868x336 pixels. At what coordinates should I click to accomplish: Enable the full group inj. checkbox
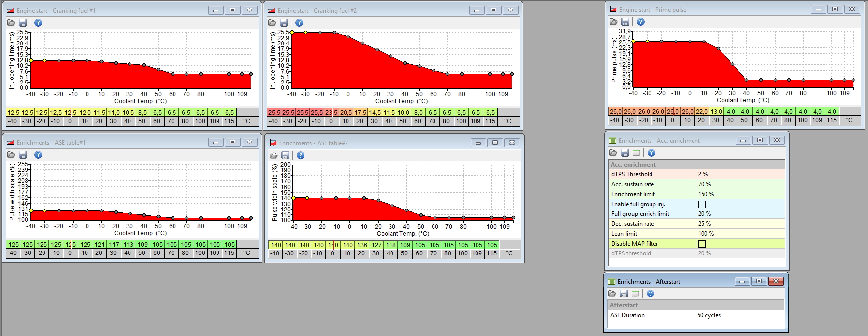click(702, 204)
